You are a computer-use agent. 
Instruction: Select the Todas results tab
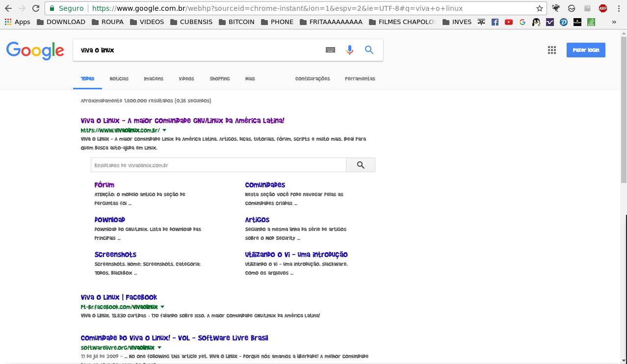click(x=88, y=78)
